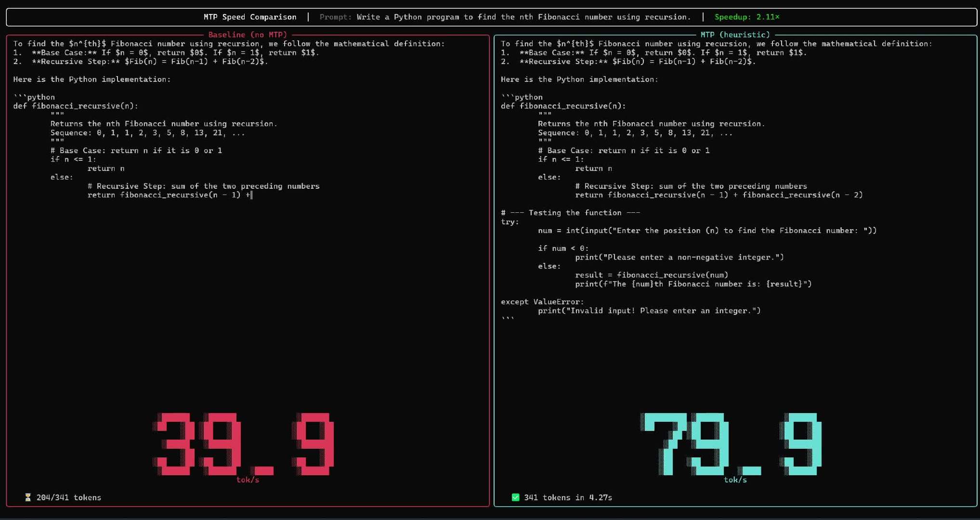This screenshot has height=520, width=980.
Task: Click "if n <= 1:" in the Baseline panel
Action: pyautogui.click(x=73, y=159)
